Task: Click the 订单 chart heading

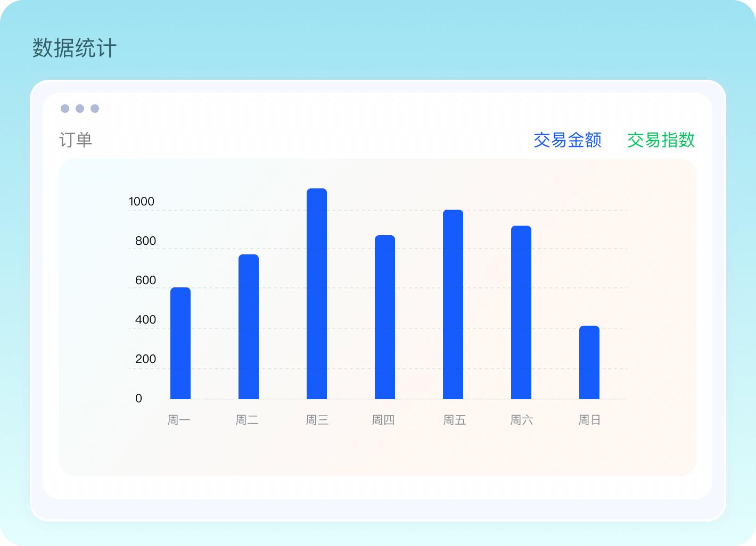Action: (76, 140)
